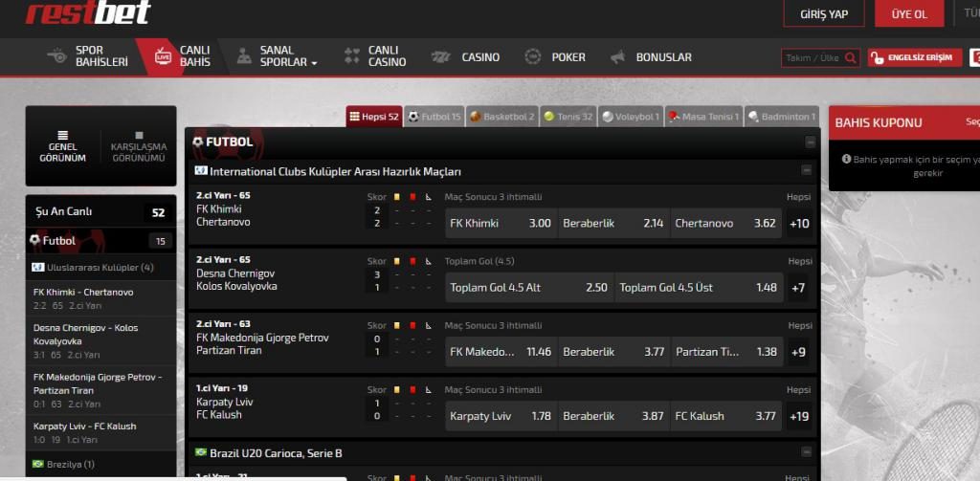Bet on Beraberlik at 3.77
This screenshot has width=980, height=481.
pos(613,352)
